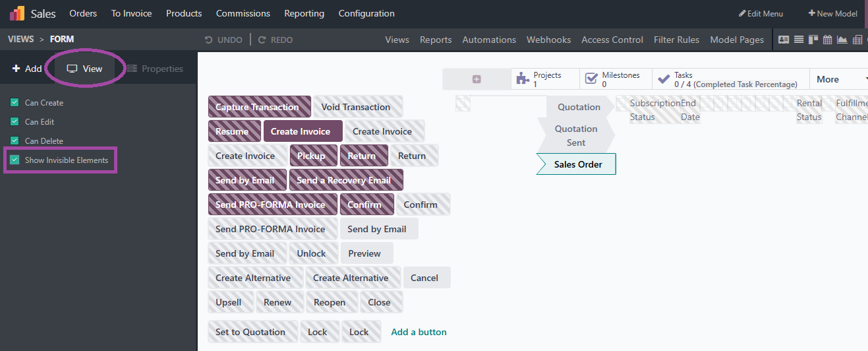Select the Capture Transaction button
The height and width of the screenshot is (351, 868).
259,107
